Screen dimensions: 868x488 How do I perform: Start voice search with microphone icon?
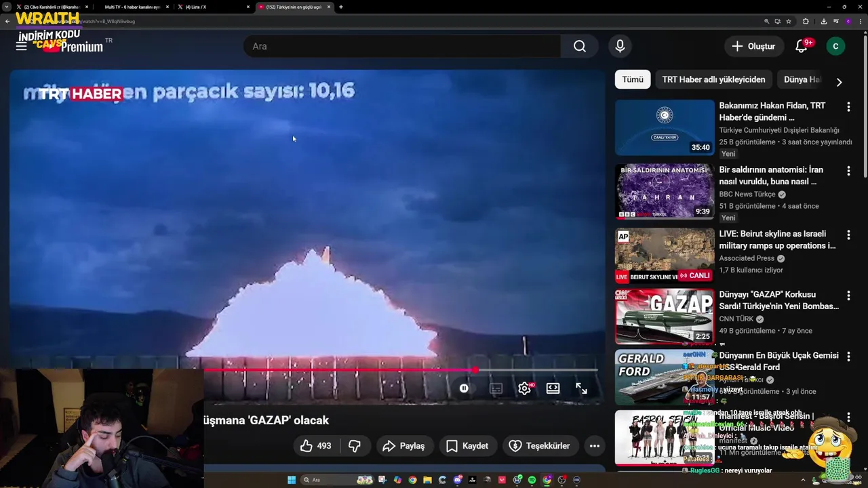tap(620, 46)
